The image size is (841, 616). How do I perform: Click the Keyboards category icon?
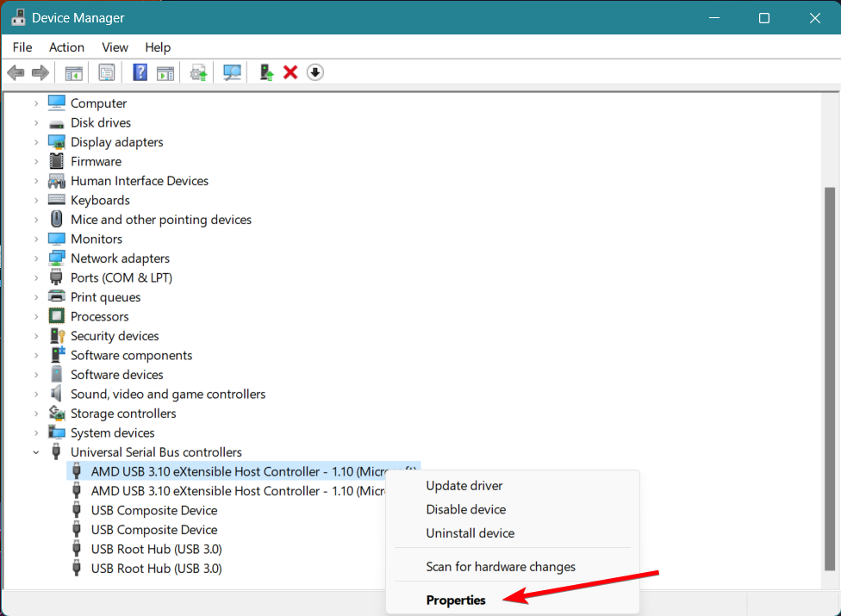coord(56,199)
